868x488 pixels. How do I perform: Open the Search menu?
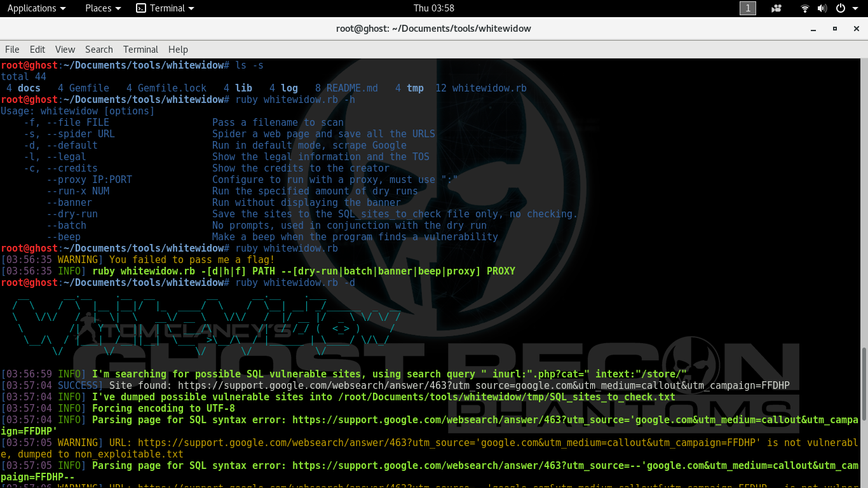(99, 49)
